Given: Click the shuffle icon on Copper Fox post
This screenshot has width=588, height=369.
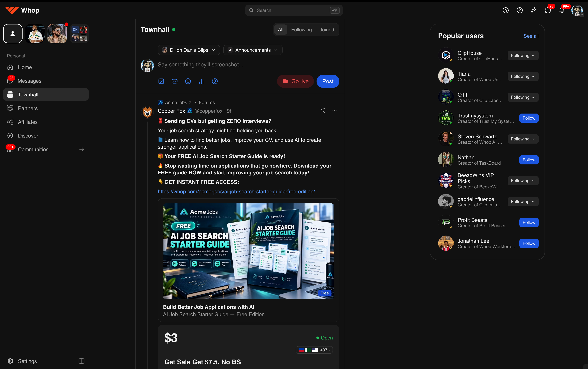Looking at the screenshot, I should [323, 111].
